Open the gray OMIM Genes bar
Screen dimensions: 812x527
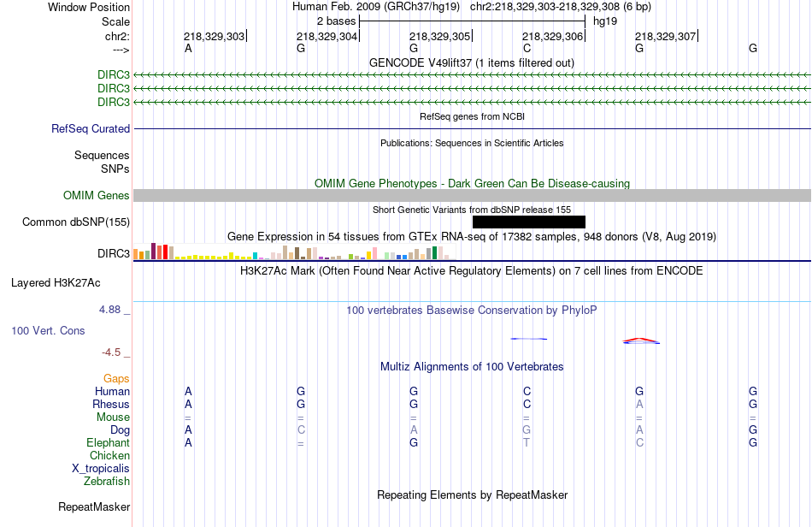473,195
